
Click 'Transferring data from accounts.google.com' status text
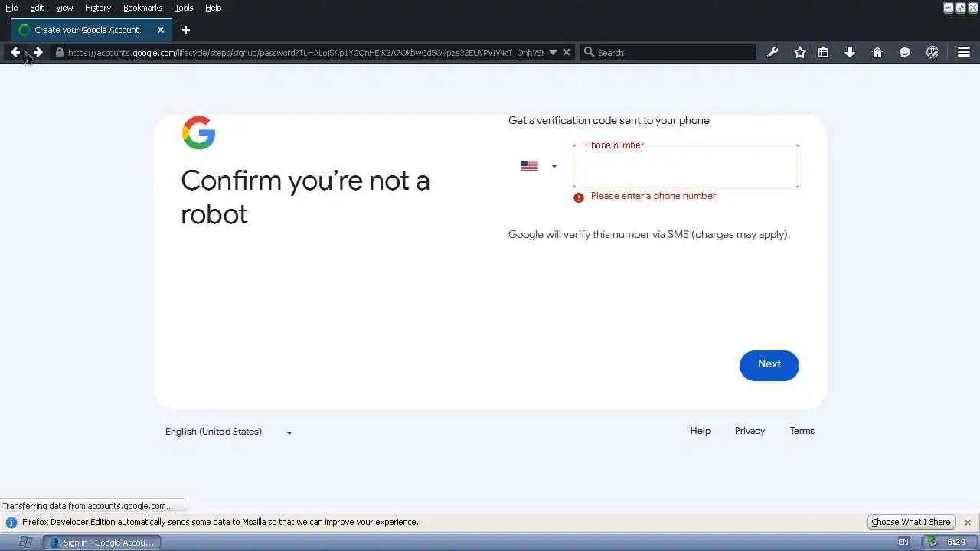[x=87, y=506]
